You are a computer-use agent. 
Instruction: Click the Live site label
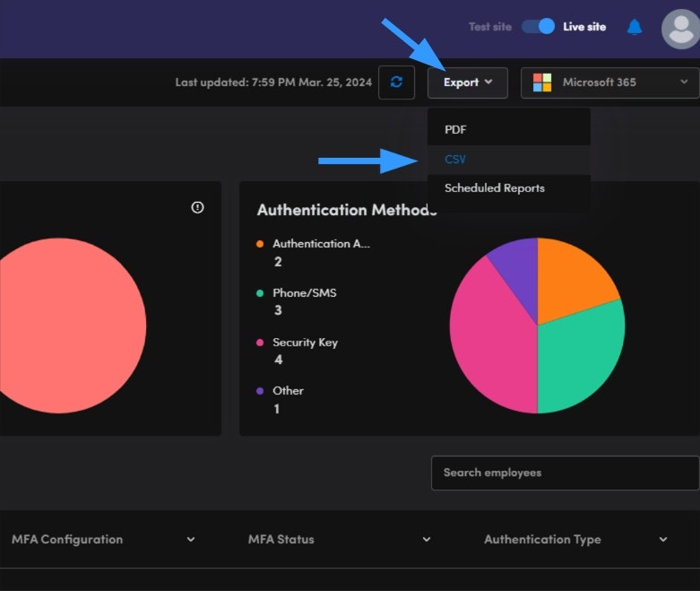coord(584,27)
